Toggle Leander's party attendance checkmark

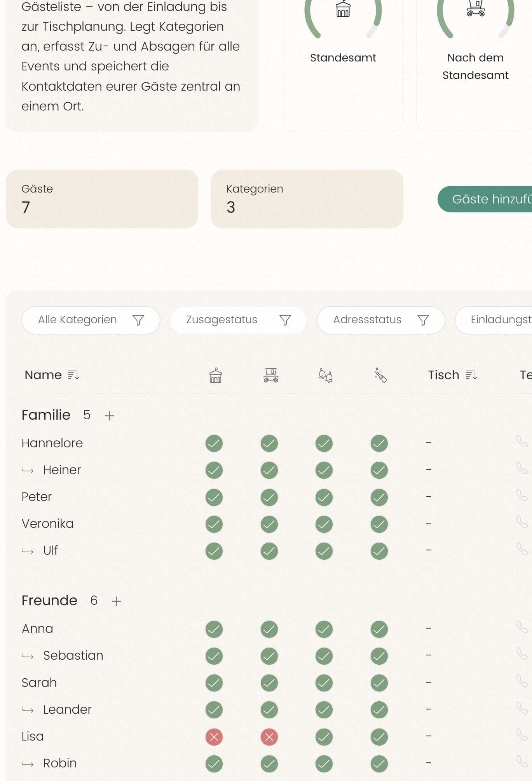(379, 710)
